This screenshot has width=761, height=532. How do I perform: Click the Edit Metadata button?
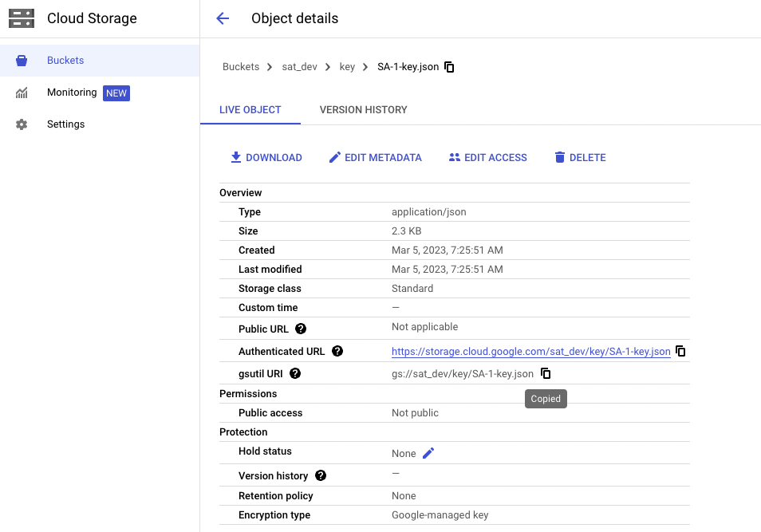tap(375, 157)
